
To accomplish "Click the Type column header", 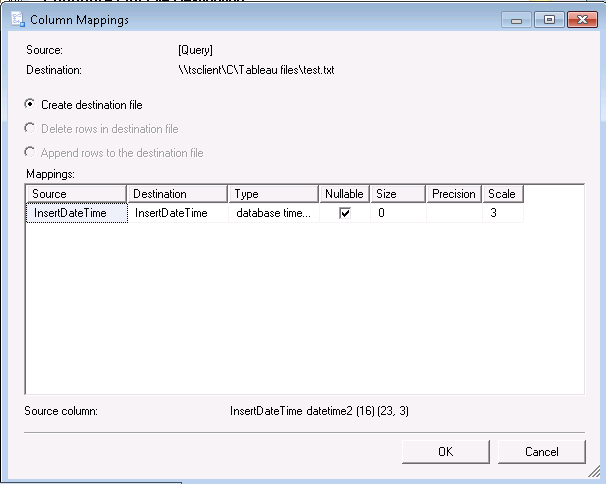I will click(273, 194).
